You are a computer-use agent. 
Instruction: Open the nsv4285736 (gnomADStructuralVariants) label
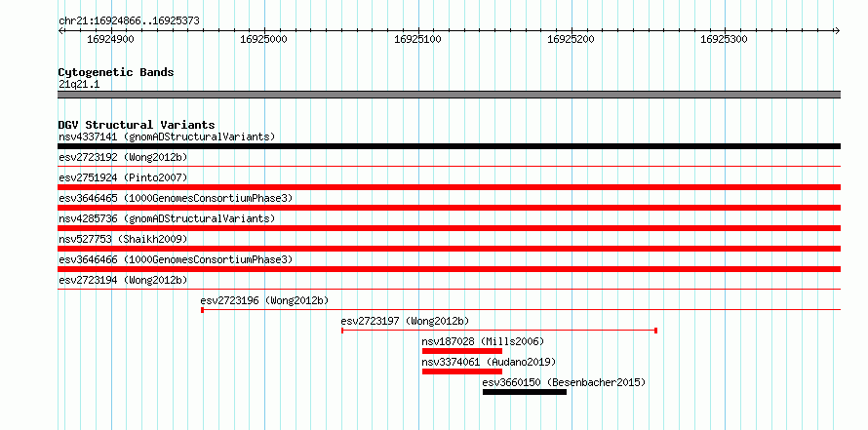click(167, 218)
